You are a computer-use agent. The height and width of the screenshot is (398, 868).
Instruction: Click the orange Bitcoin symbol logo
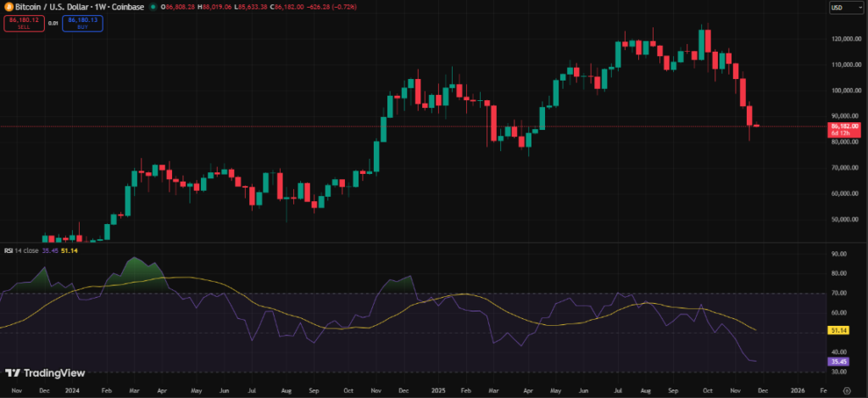click(x=6, y=7)
